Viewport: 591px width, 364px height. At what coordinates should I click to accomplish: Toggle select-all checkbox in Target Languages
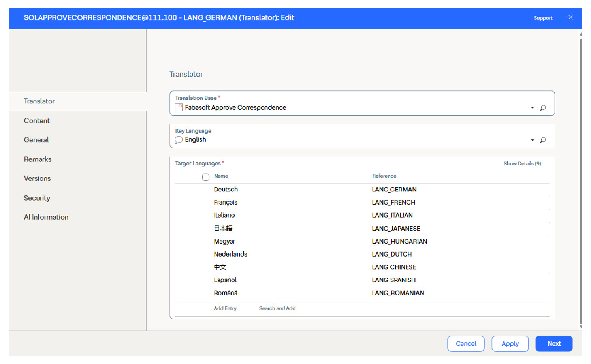pyautogui.click(x=205, y=177)
